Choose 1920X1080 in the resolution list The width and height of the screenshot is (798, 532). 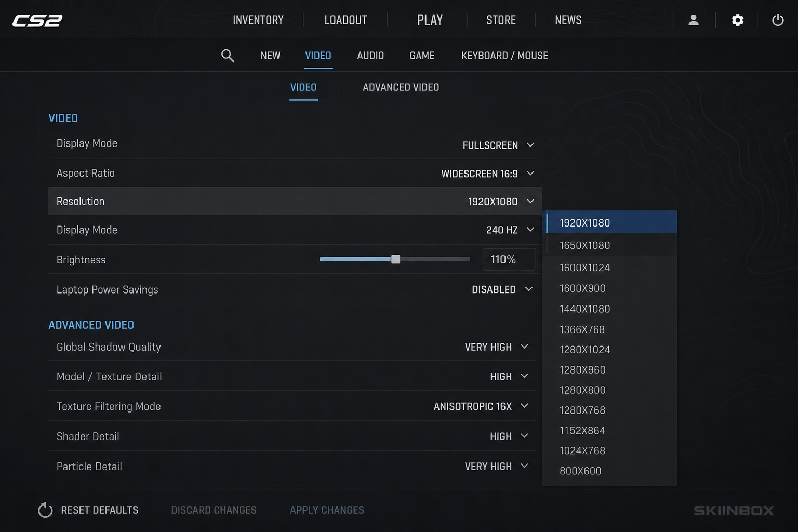609,222
